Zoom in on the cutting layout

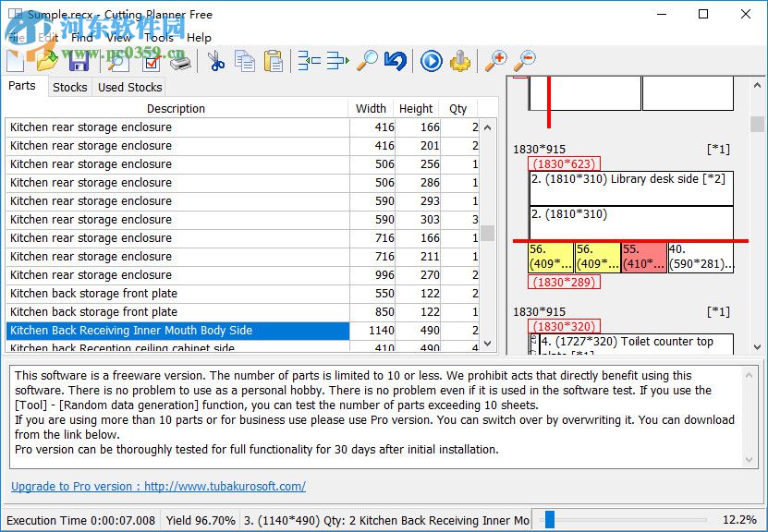pos(494,61)
